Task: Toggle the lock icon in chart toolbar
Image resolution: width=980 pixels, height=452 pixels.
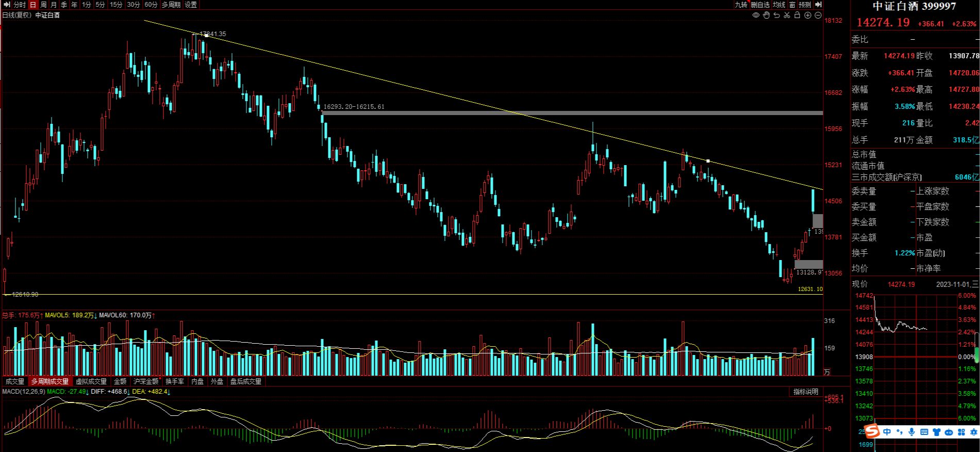Action: pos(797,15)
